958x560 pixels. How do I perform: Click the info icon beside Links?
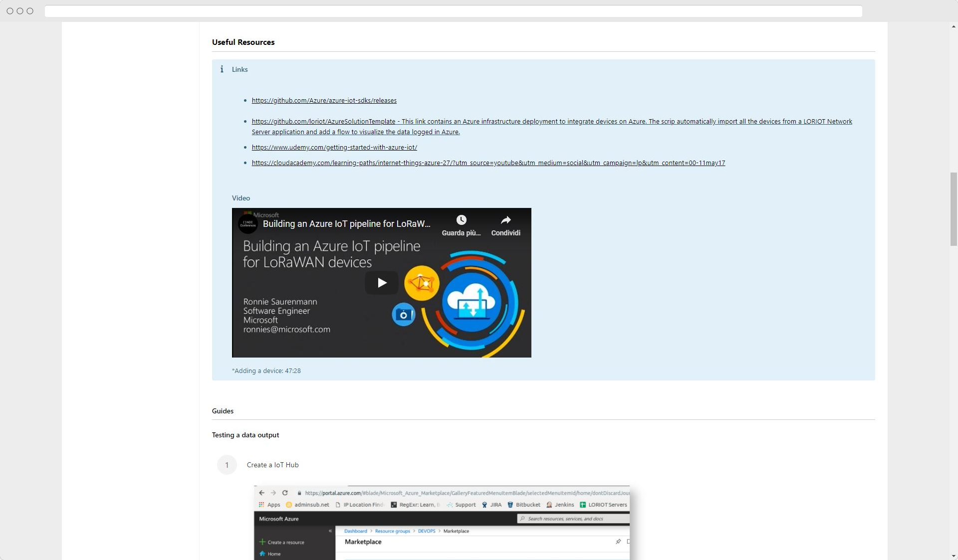(222, 69)
